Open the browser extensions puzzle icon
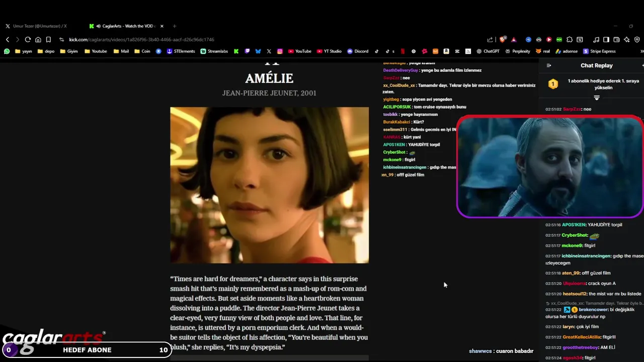The width and height of the screenshot is (644, 362). tap(570, 40)
